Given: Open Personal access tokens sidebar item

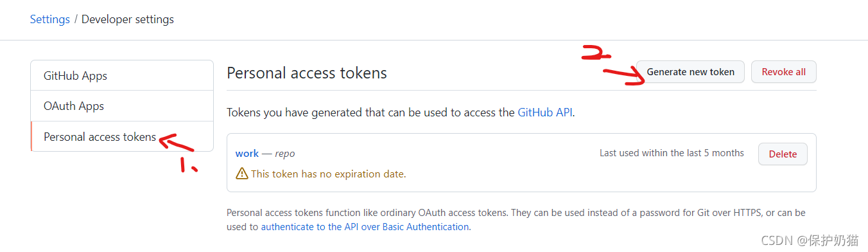Looking at the screenshot, I should [122, 137].
